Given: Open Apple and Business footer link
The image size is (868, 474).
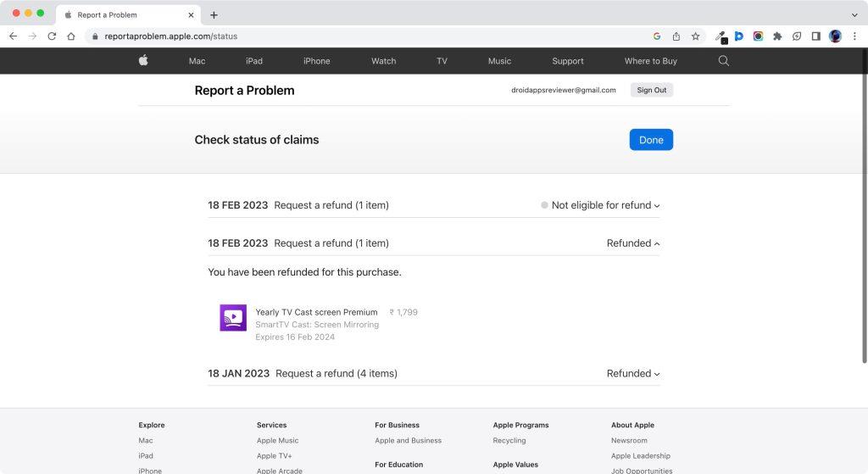Looking at the screenshot, I should click(408, 440).
